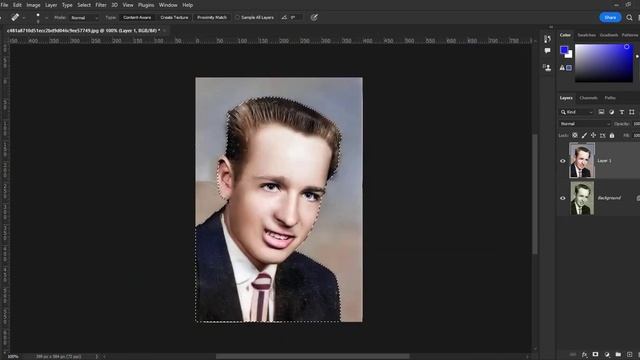The height and width of the screenshot is (360, 640).
Task: Add a layer mask icon
Action: 596,355
